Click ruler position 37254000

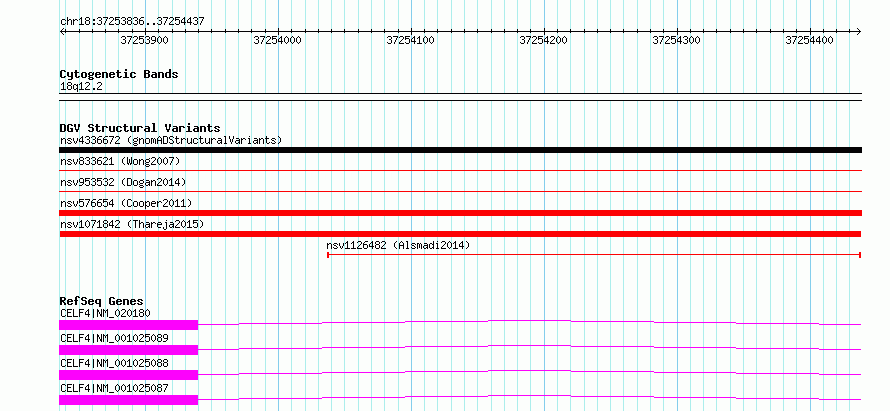[x=278, y=41]
